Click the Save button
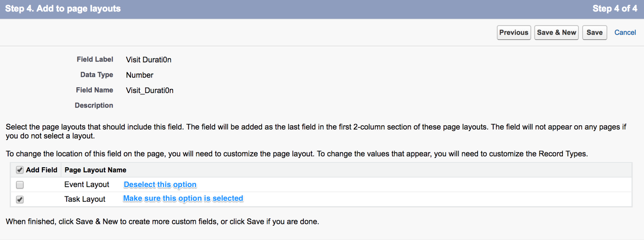This screenshot has height=240, width=644. [x=595, y=33]
